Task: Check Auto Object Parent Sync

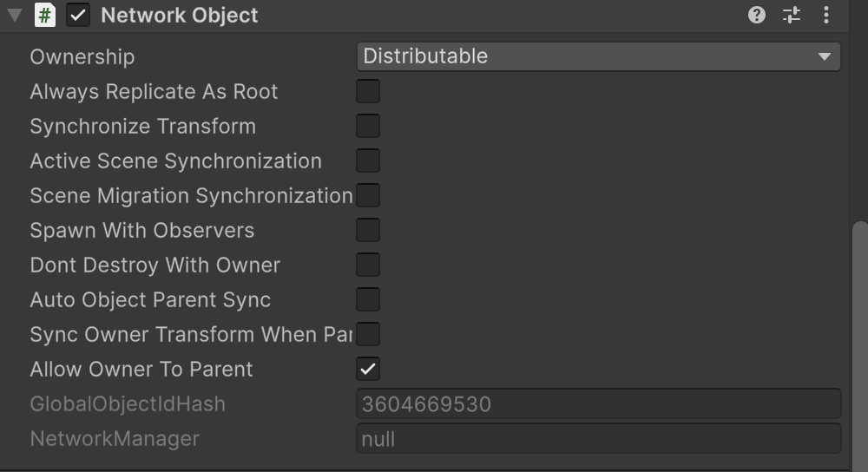Action: [x=368, y=299]
